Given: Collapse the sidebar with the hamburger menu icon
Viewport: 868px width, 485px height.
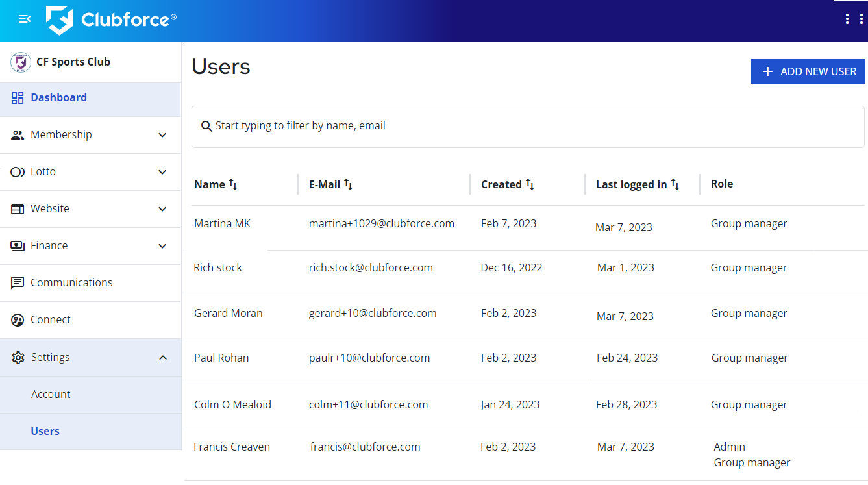Looking at the screenshot, I should [25, 19].
